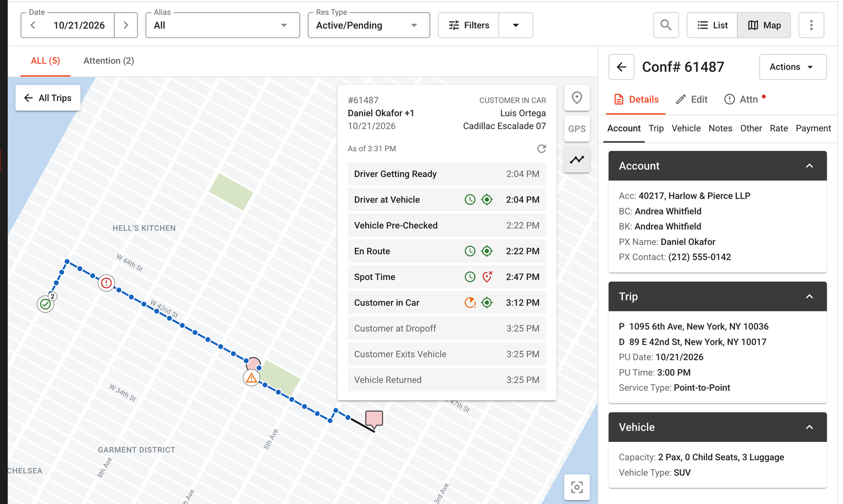Screen dimensions: 843x504
Task: Click clock icon on Spot Time row
Action: point(470,277)
